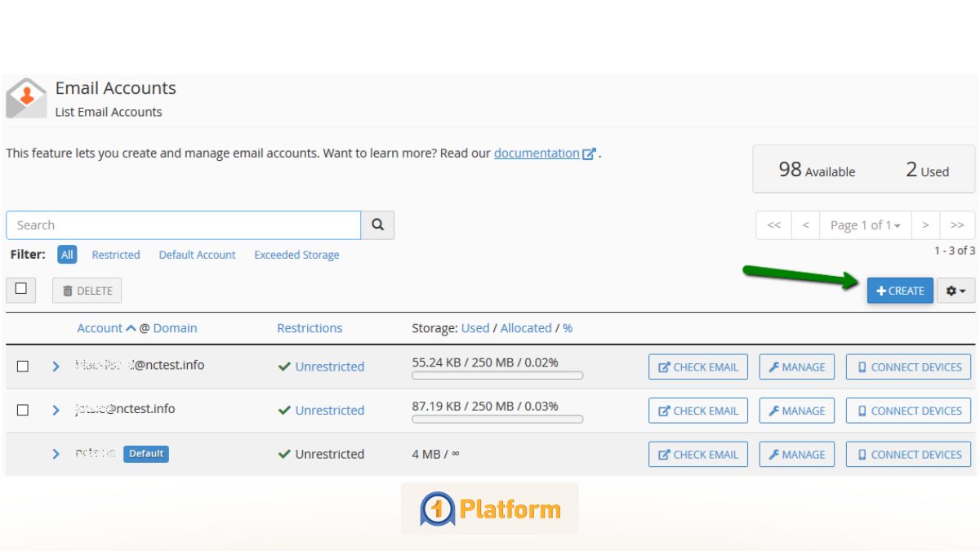Click the Create button
Viewport: 980px width, 551px height.
(x=900, y=290)
